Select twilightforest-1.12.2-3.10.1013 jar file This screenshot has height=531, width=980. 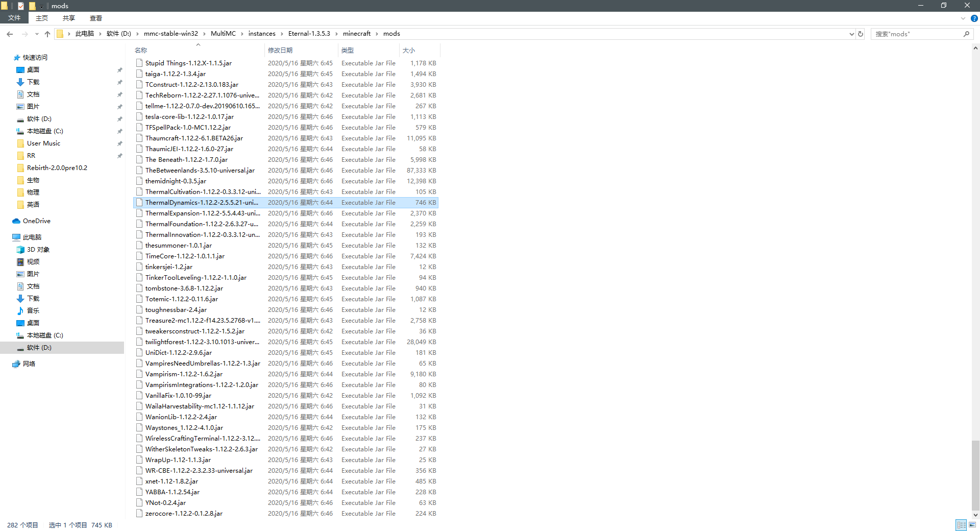(x=286, y=342)
